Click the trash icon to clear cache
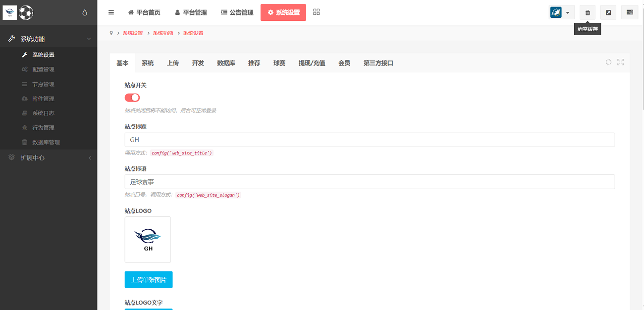644x310 pixels. click(x=588, y=12)
